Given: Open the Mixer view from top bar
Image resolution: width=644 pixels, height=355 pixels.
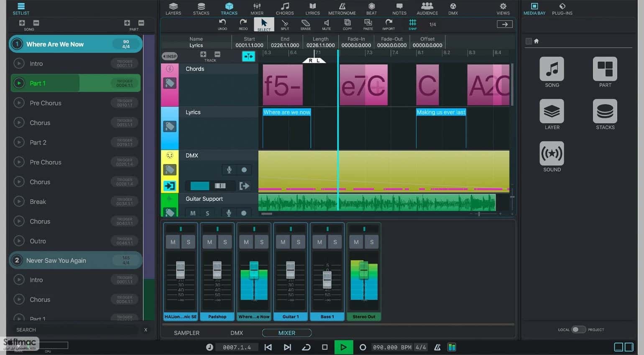Looking at the screenshot, I should (x=257, y=8).
